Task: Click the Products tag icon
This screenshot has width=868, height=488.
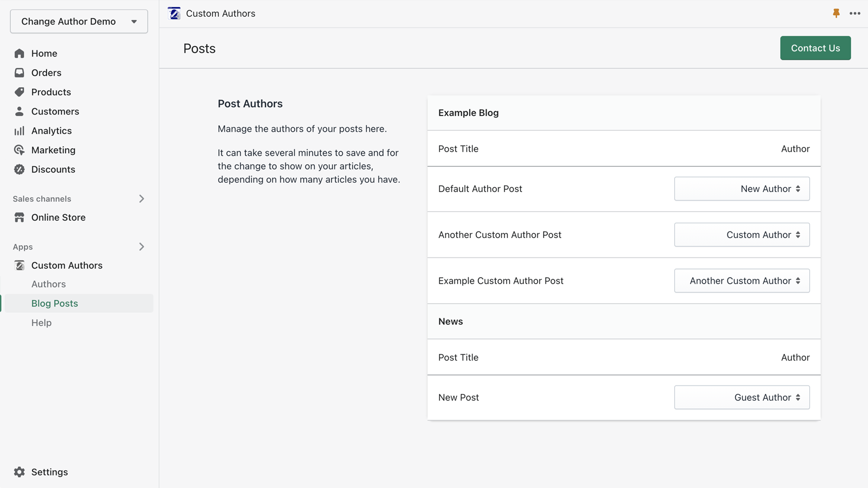Action: pos(20,92)
